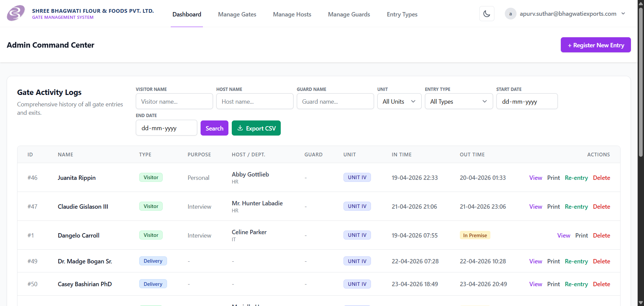View Casey Bashirian PhD entry
This screenshot has width=644, height=306.
pyautogui.click(x=536, y=284)
